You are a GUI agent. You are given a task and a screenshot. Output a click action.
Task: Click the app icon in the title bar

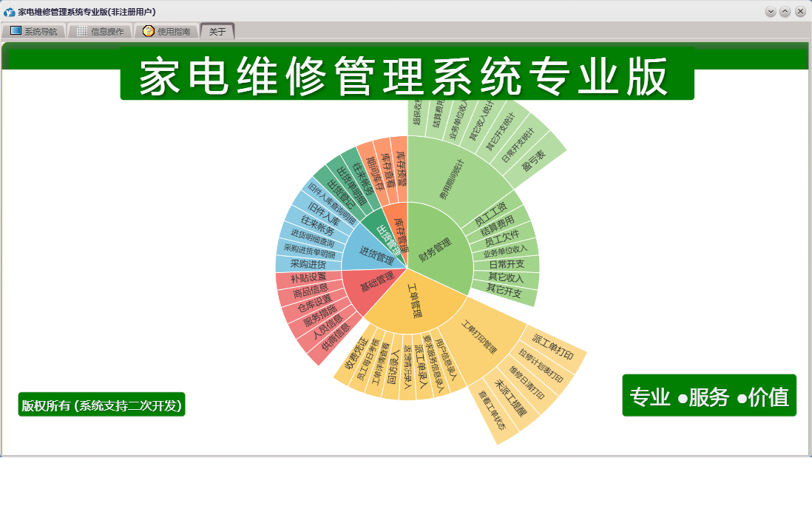click(9, 11)
